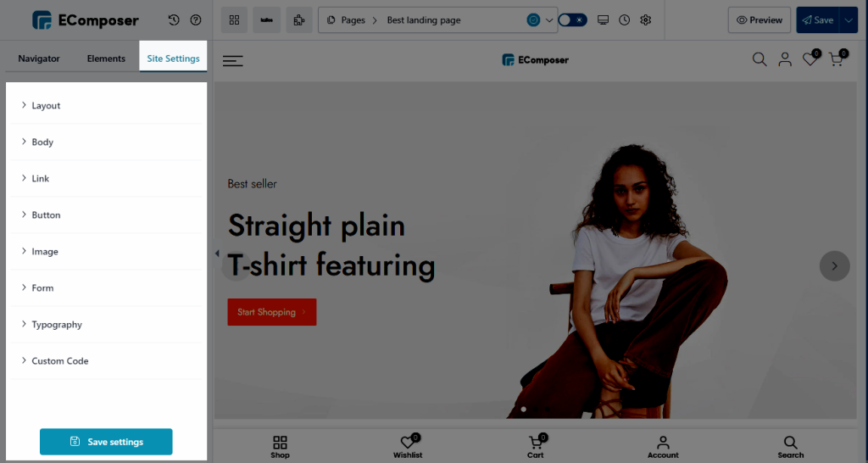Open the puzzle piece extensions icon
This screenshot has height=463, width=868.
point(299,20)
